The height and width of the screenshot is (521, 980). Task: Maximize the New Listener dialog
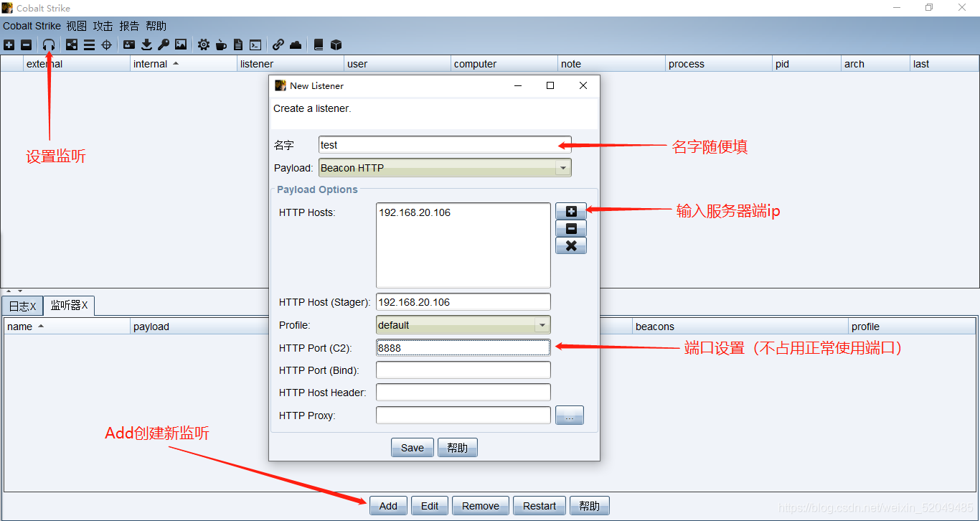(550, 85)
